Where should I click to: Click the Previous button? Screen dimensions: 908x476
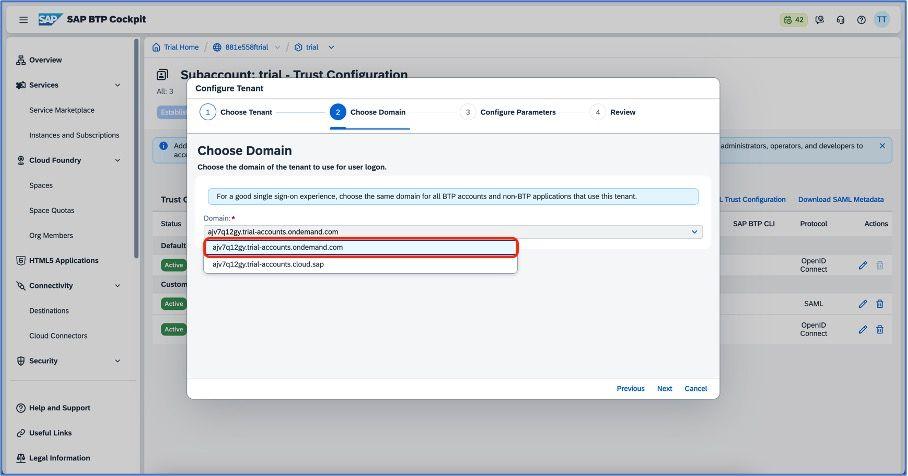coord(631,389)
